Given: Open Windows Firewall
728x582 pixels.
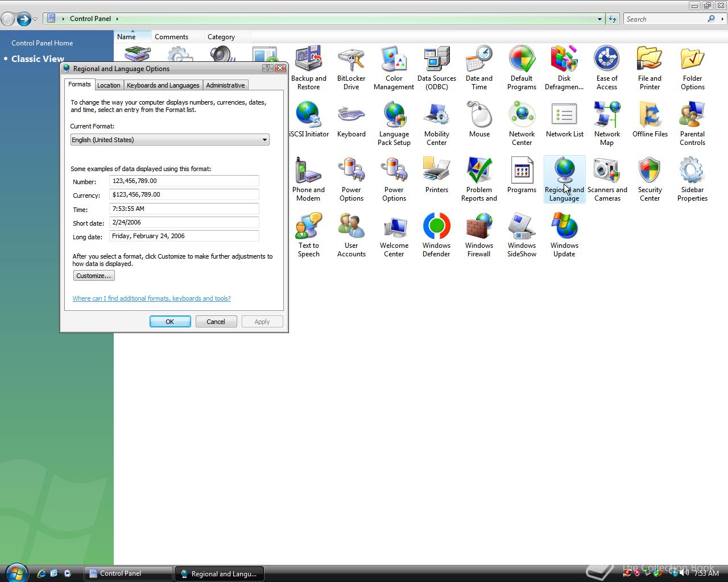Looking at the screenshot, I should tap(479, 235).
